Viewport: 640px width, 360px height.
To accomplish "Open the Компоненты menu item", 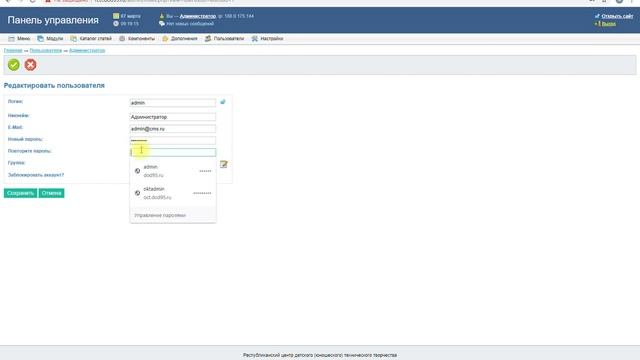I will pyautogui.click(x=137, y=38).
